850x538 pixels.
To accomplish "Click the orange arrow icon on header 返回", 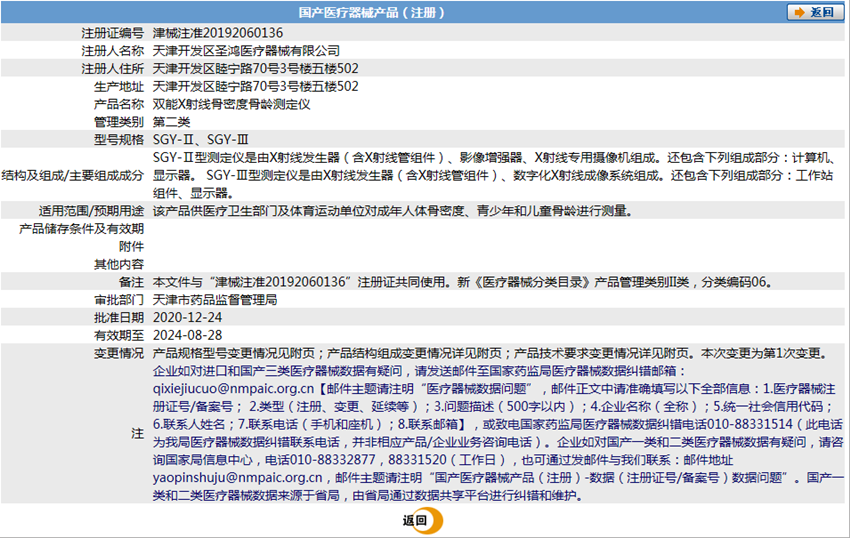I will 799,12.
